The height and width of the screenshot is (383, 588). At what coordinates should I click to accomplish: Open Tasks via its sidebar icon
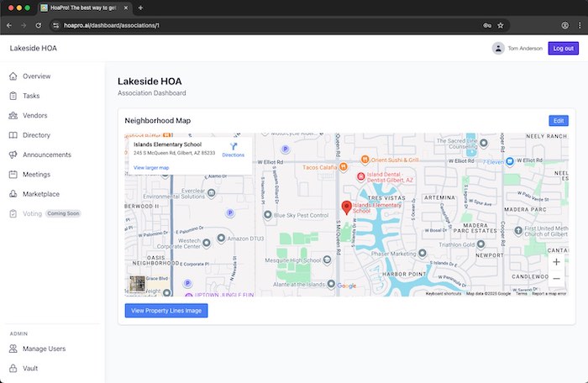(x=13, y=96)
